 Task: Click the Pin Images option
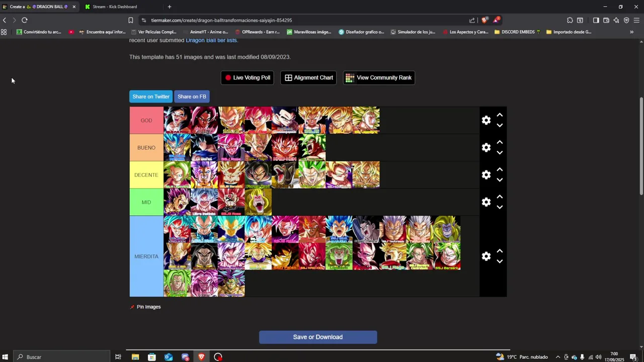[x=145, y=307]
